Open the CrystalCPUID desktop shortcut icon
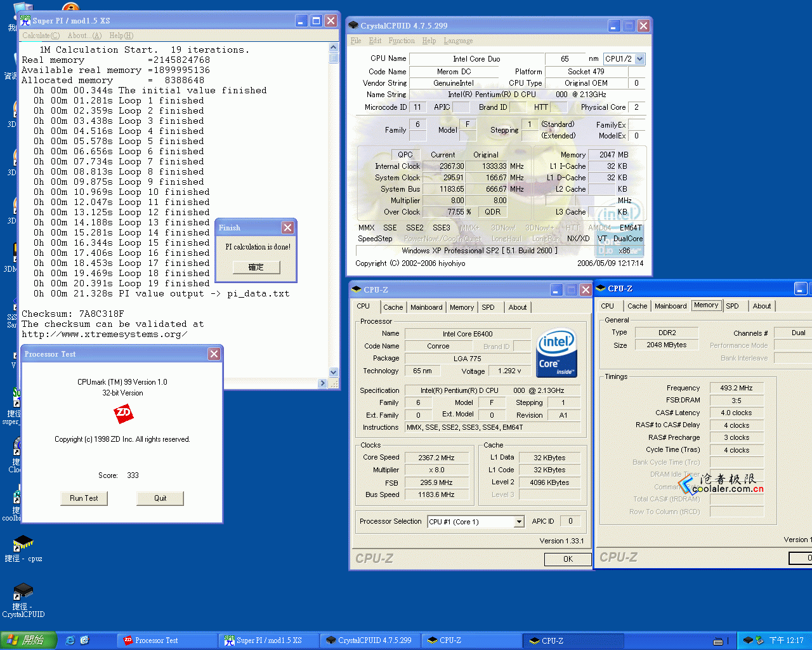This screenshot has height=650, width=812. [23, 592]
